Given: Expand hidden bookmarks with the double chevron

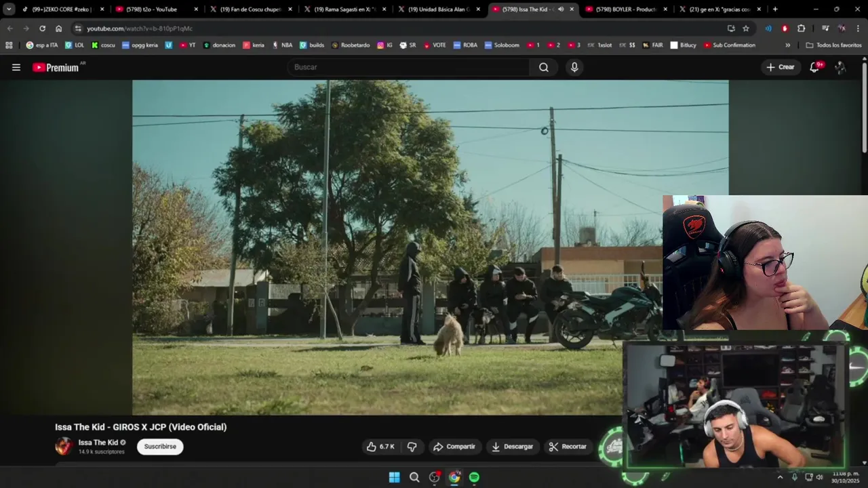Looking at the screenshot, I should tap(787, 45).
